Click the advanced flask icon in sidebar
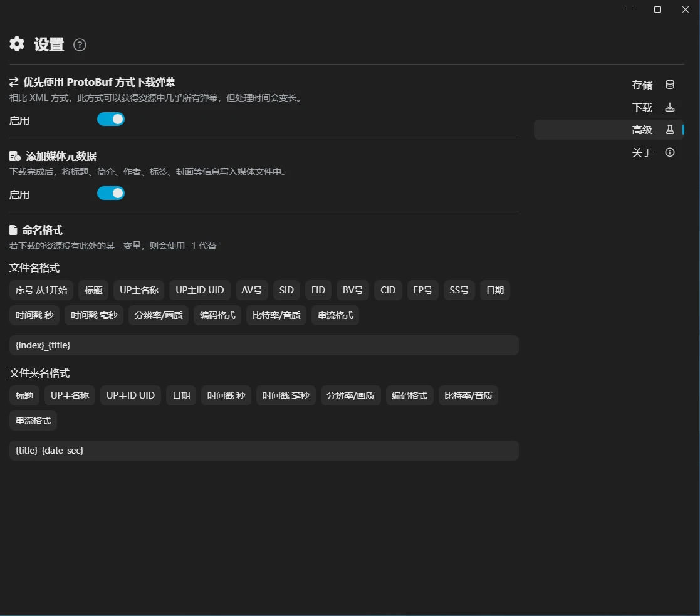The width and height of the screenshot is (700, 616). coord(670,130)
